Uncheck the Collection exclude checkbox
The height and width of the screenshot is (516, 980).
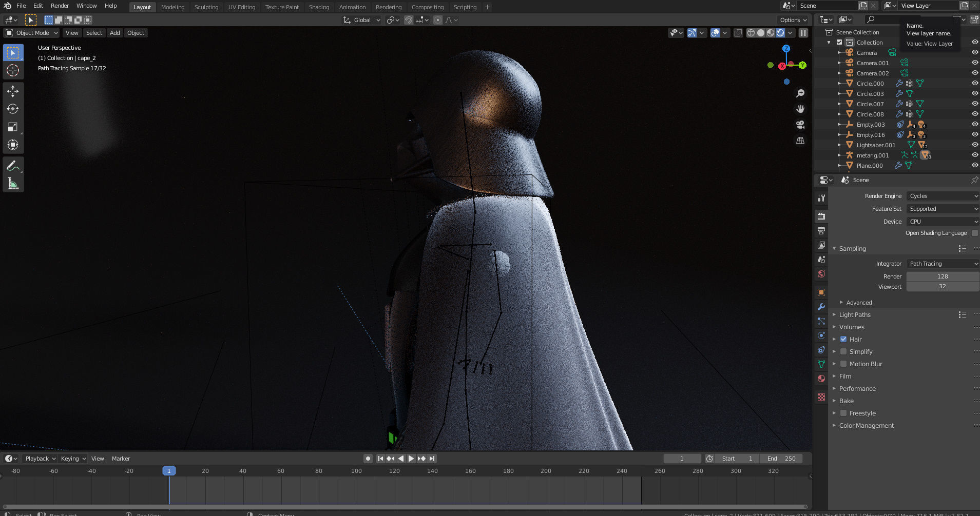pyautogui.click(x=839, y=43)
